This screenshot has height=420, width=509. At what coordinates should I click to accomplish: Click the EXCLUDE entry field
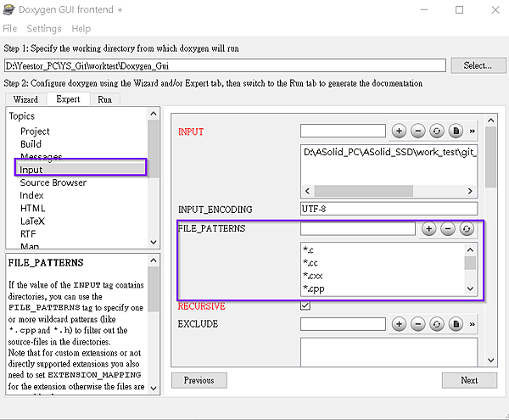(343, 324)
